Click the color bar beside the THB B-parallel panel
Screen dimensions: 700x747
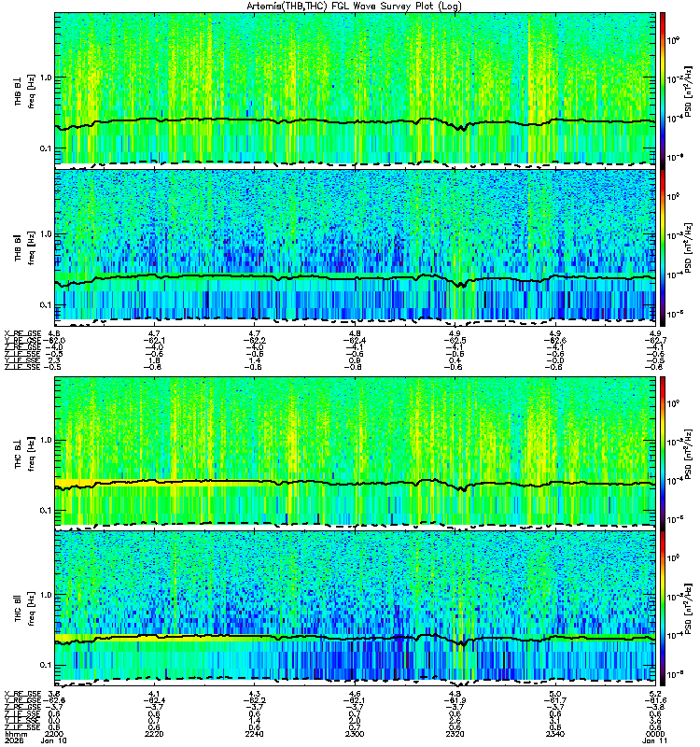click(663, 247)
